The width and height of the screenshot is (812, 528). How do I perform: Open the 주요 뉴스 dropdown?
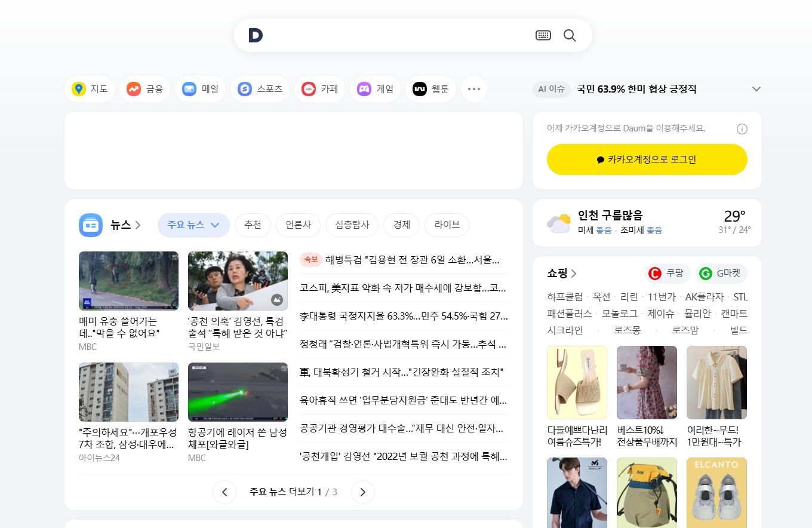coord(193,225)
